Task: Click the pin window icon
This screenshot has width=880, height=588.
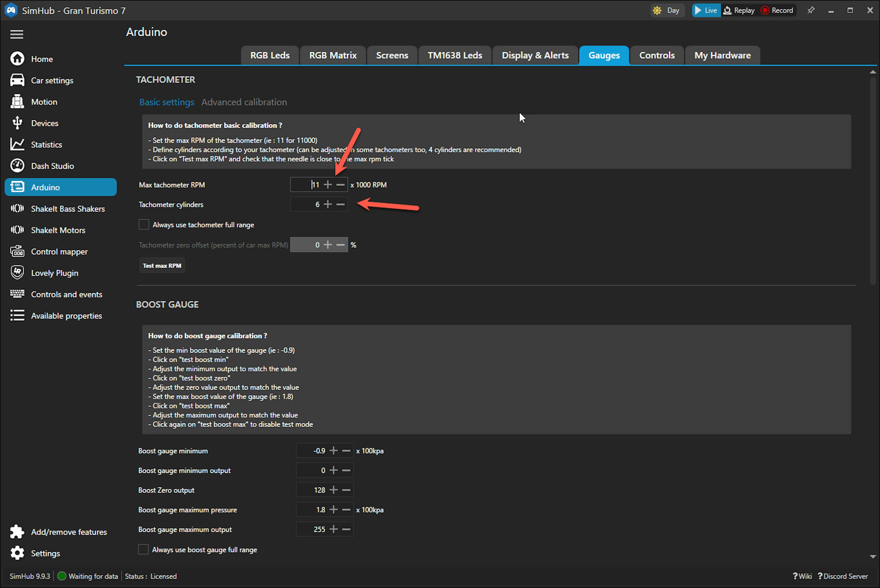Action: [x=811, y=11]
